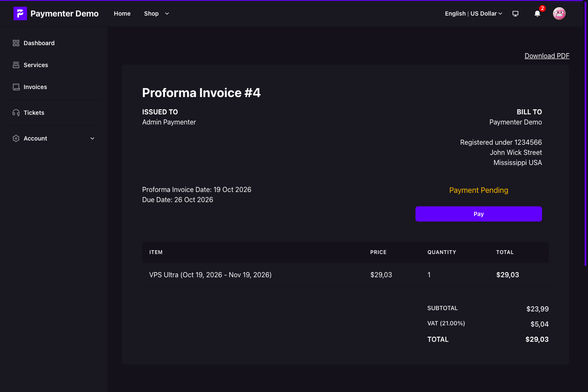Screen dimensions: 588x392
Task: Open the English | US Dollar selector
Action: pos(474,14)
